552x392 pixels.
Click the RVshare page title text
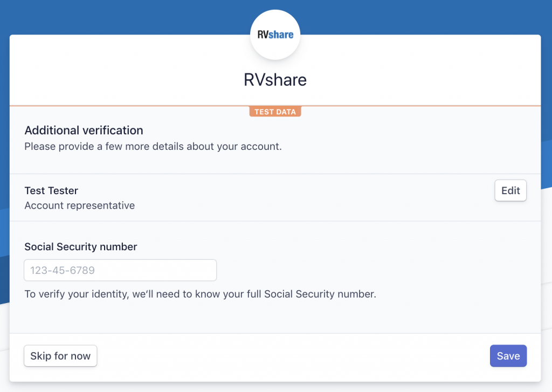(275, 80)
